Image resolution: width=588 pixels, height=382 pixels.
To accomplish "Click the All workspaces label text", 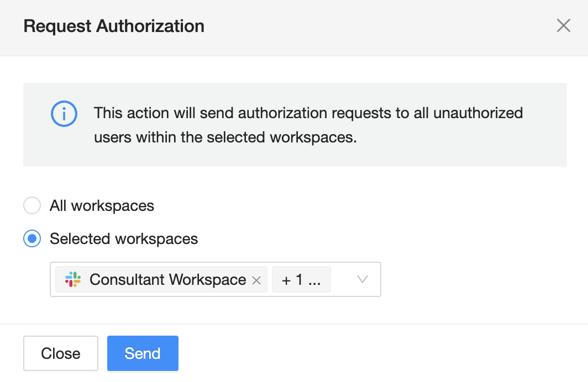I will [102, 206].
